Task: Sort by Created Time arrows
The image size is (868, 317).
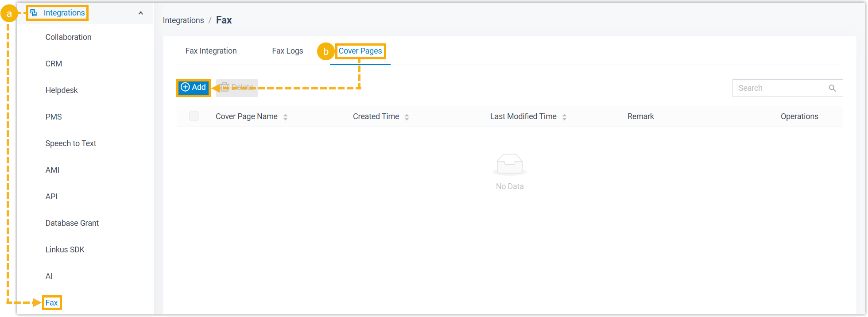Action: coord(407,117)
